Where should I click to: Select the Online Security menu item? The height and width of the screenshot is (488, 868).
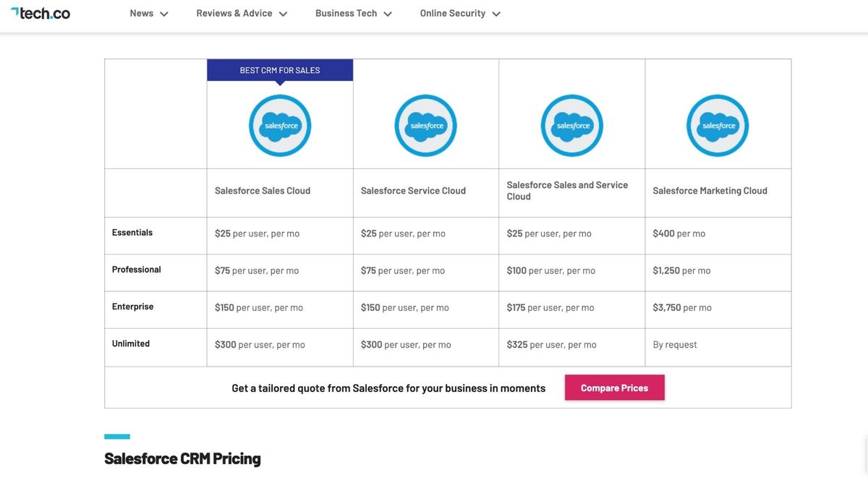point(454,12)
